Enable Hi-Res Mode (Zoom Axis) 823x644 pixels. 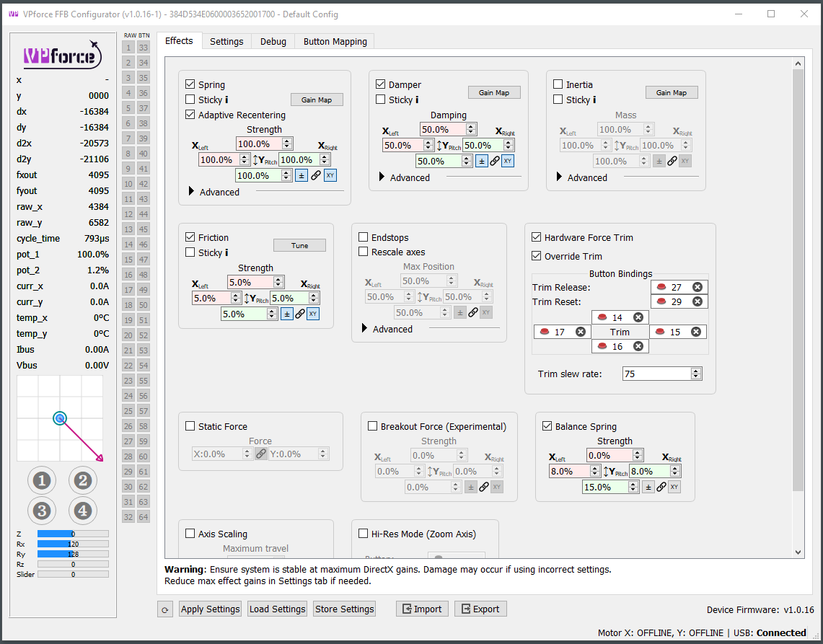[364, 534]
